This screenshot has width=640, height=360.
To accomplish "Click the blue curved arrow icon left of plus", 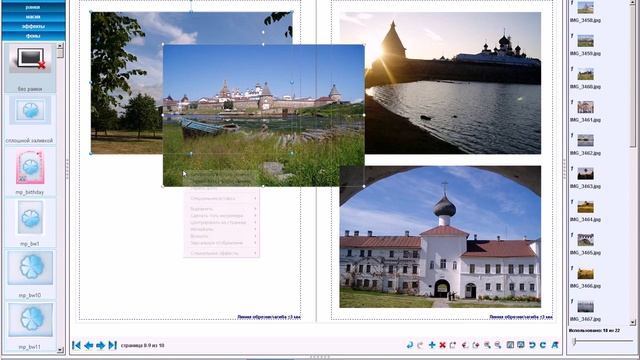I will click(x=410, y=345).
